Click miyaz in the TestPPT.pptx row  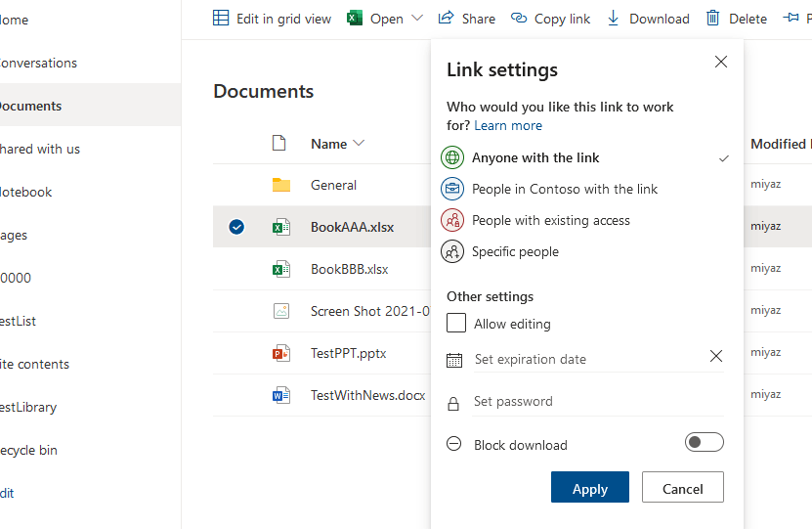(765, 352)
